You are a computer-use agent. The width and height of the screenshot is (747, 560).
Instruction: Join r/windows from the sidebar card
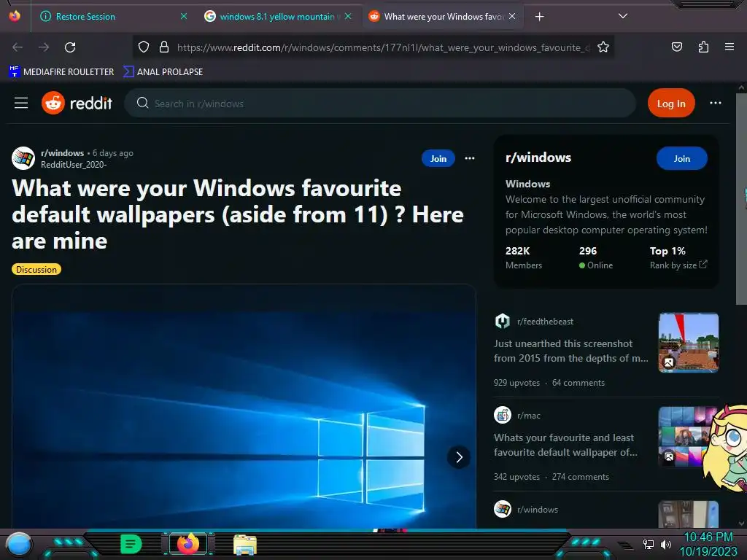tap(682, 158)
